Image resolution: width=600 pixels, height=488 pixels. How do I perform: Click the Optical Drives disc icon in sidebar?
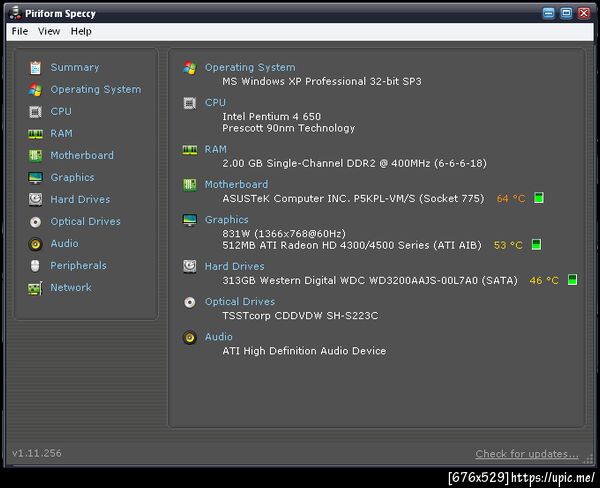pyautogui.click(x=35, y=222)
